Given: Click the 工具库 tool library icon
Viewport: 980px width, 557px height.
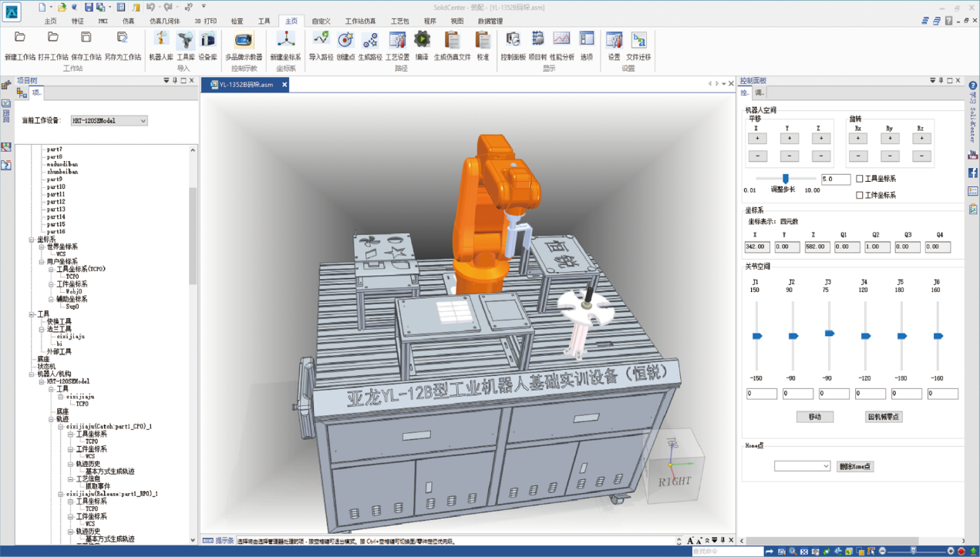Looking at the screenshot, I should point(185,45).
